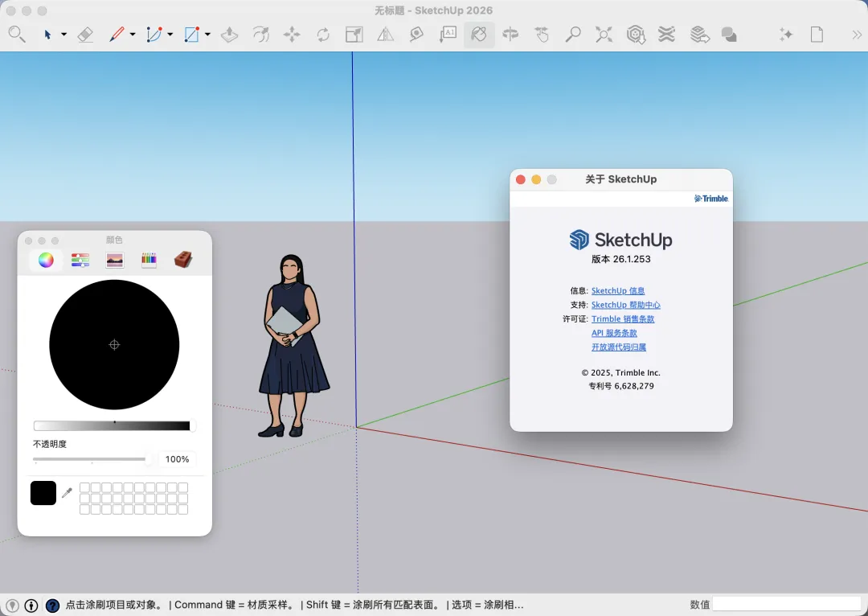The height and width of the screenshot is (616, 868).
Task: Switch to Image Palettes tab
Action: (115, 260)
